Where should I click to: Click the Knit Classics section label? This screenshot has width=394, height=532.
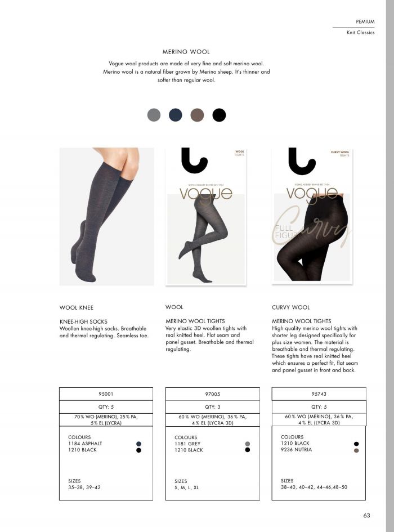pos(360,33)
